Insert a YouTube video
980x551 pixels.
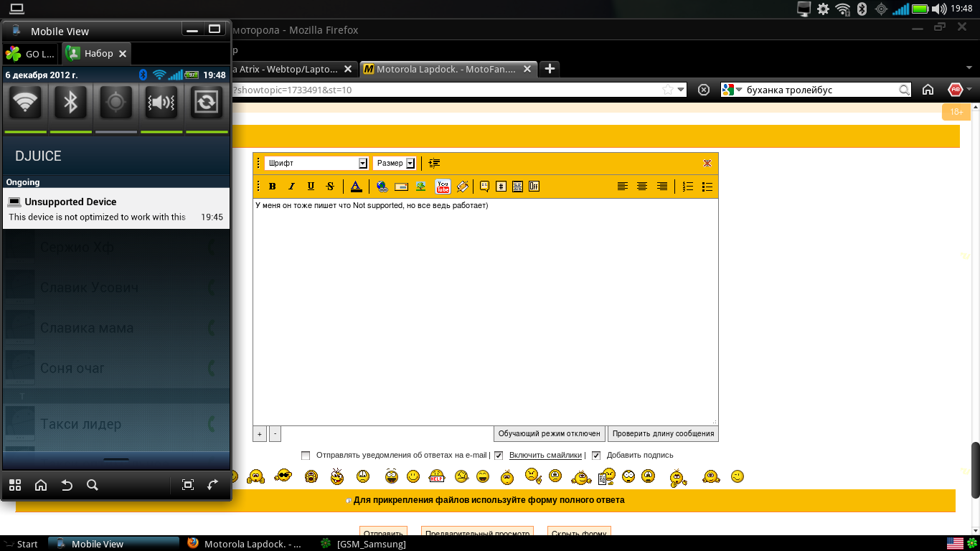tap(443, 187)
